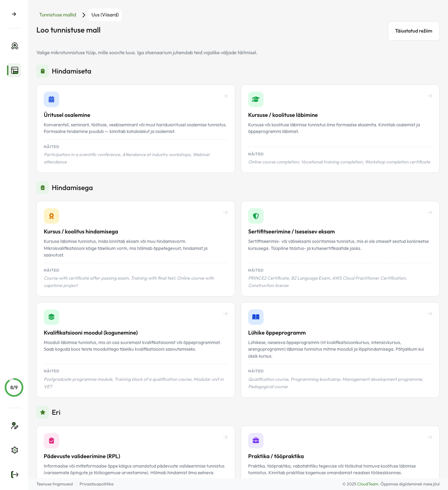The height and width of the screenshot is (490, 448).
Task: Select the layers icon on Kvalifikatsiooni moodul card
Action: tap(51, 317)
